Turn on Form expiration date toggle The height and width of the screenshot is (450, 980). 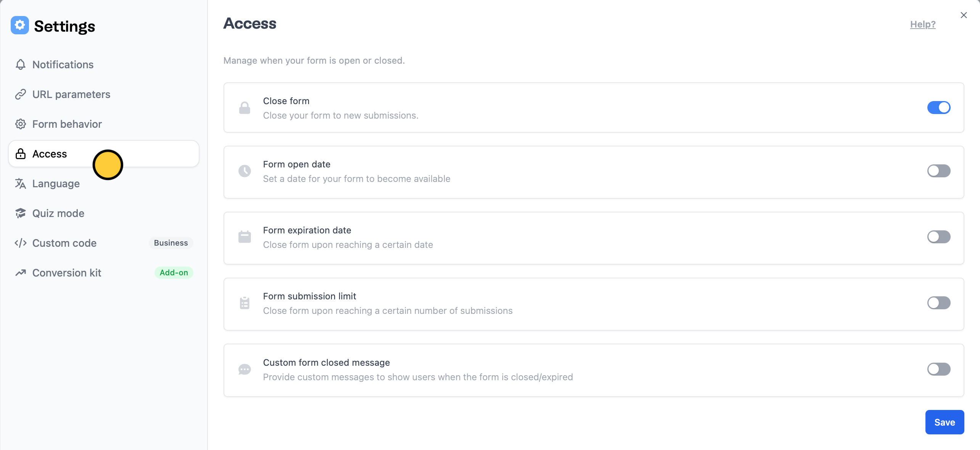(939, 237)
